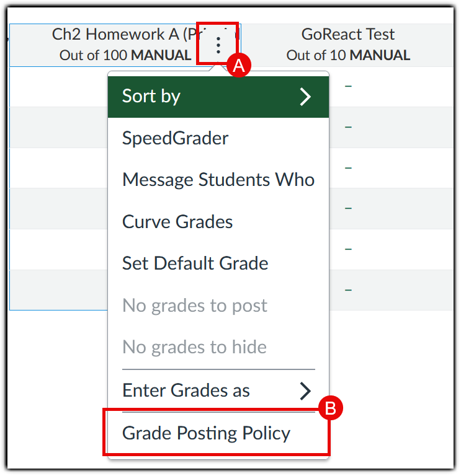Click the Enter Grades as chevron arrow

tap(305, 390)
